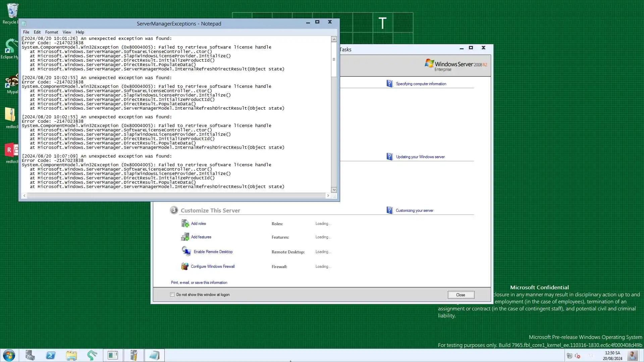
Task: Open the Windows Start menu orb
Action: pos(9,355)
